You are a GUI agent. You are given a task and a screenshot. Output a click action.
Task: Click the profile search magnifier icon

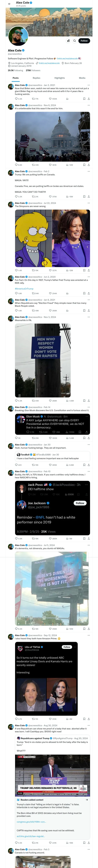point(74,41)
